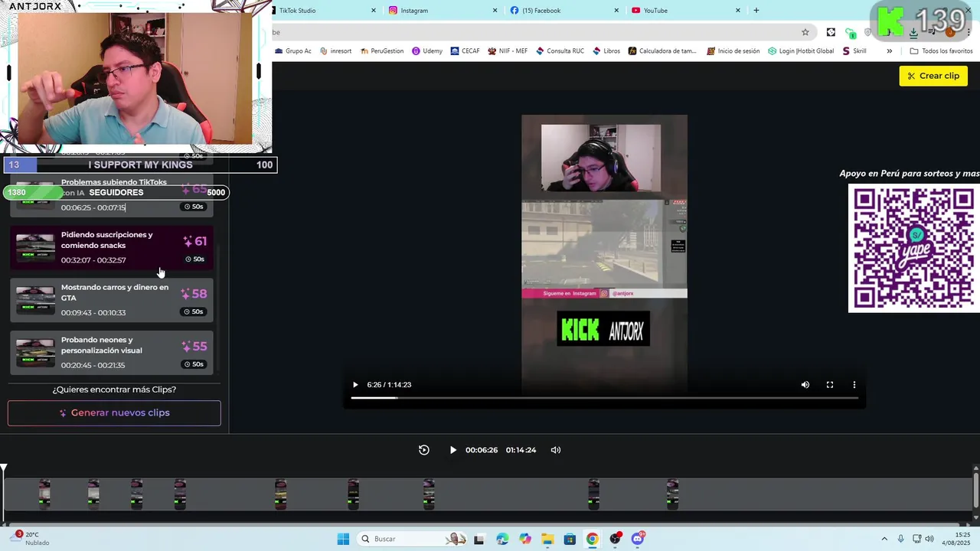Open the Inicio de sesión bookmark
980x551 pixels.
point(733,51)
